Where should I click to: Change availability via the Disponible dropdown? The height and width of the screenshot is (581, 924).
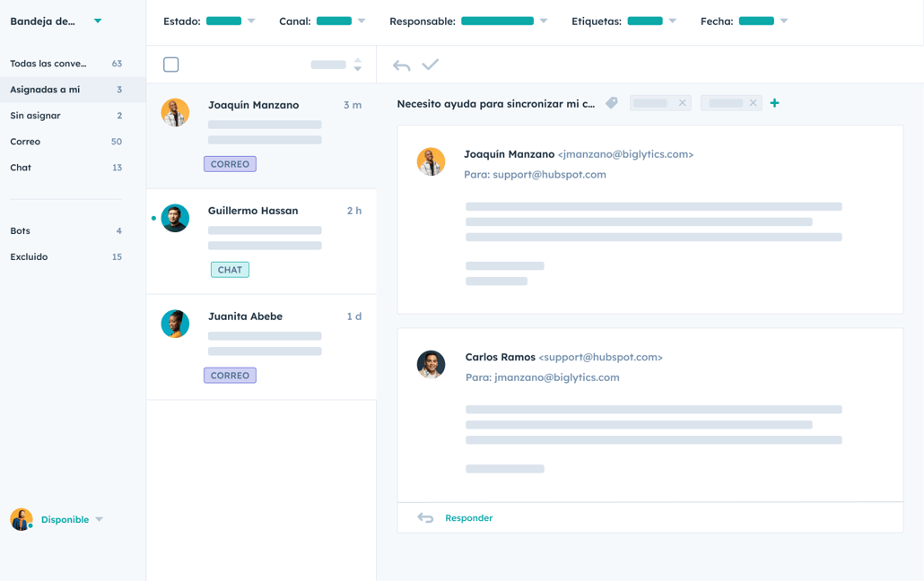click(99, 519)
